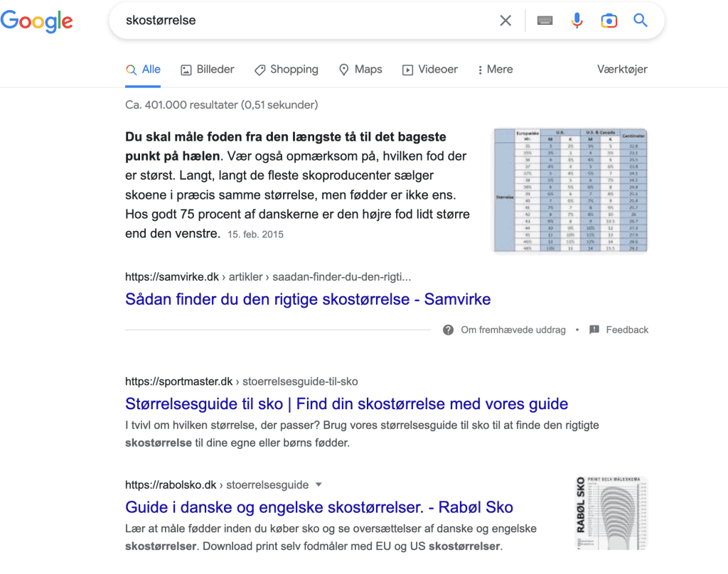Click the Feedback flag icon
The image size is (728, 574).
(594, 330)
